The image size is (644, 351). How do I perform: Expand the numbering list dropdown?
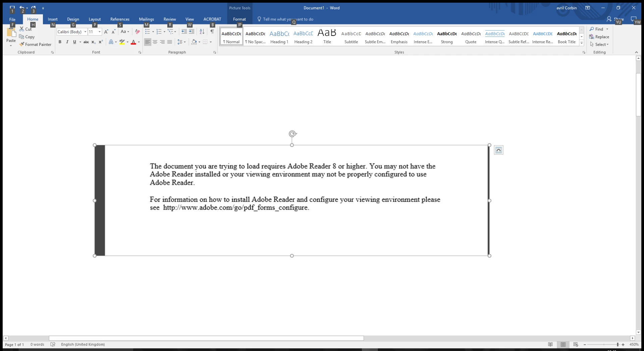point(164,32)
